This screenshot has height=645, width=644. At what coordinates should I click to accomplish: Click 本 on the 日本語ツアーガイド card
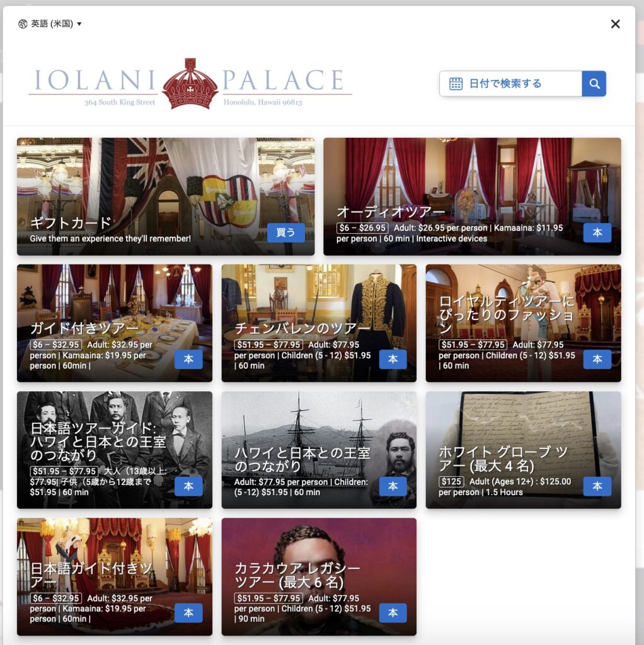tap(188, 486)
